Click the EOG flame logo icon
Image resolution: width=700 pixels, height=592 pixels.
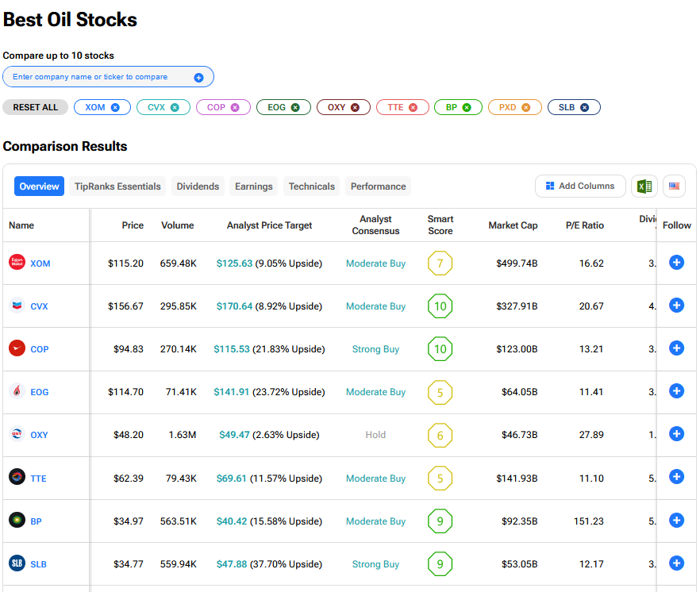tap(17, 391)
